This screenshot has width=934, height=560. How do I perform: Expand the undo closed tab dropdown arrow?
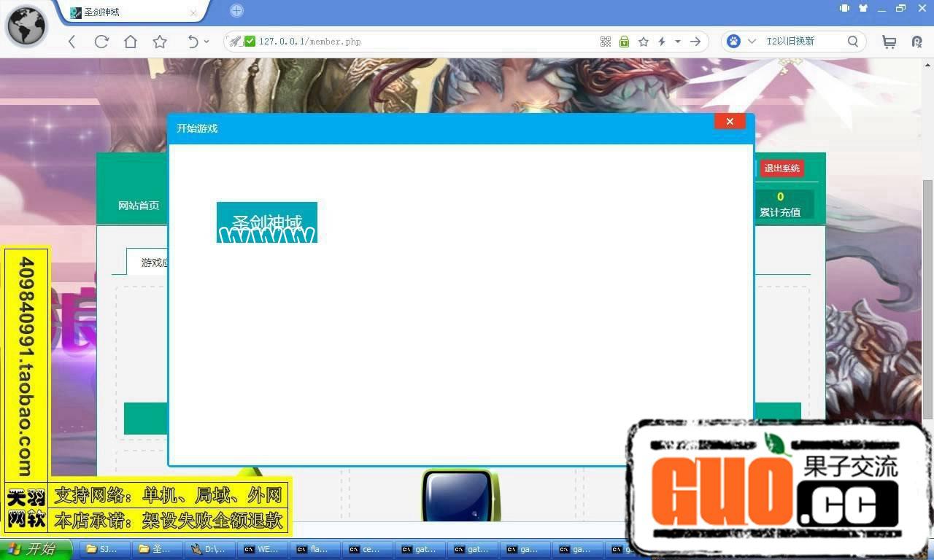click(207, 42)
